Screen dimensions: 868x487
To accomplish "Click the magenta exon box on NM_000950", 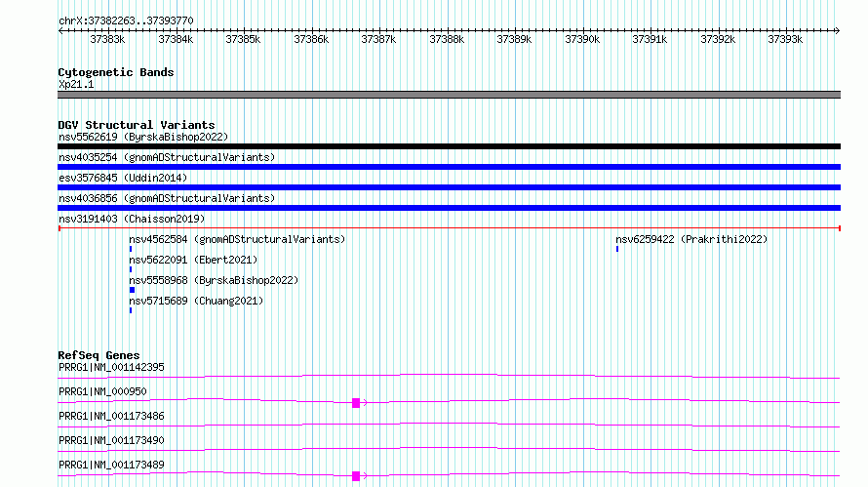I will (x=356, y=403).
